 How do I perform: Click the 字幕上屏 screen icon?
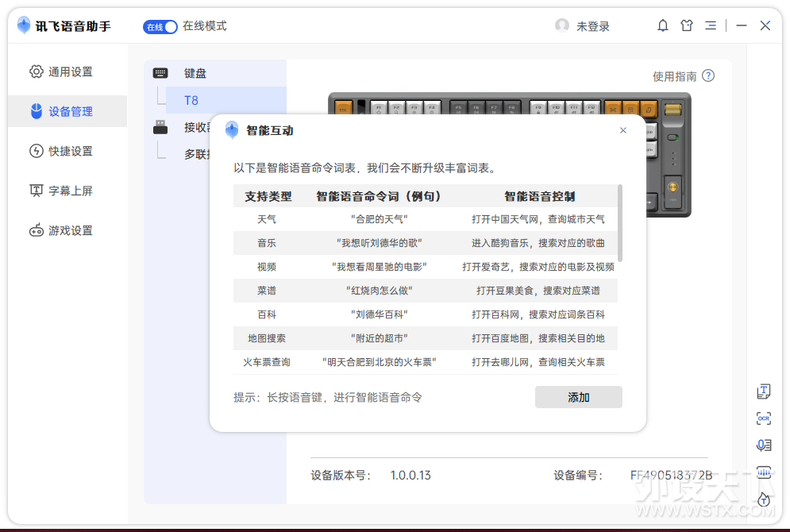coord(37,191)
